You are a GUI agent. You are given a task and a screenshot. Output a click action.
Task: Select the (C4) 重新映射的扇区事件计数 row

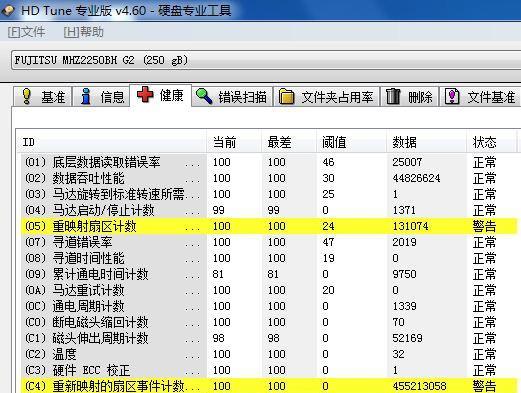pyautogui.click(x=269, y=386)
